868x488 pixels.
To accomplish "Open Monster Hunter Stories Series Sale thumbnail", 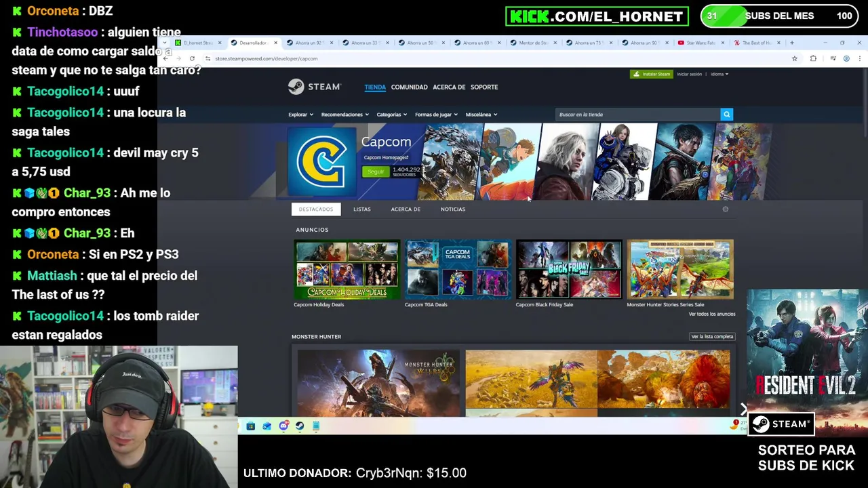I will click(x=680, y=270).
